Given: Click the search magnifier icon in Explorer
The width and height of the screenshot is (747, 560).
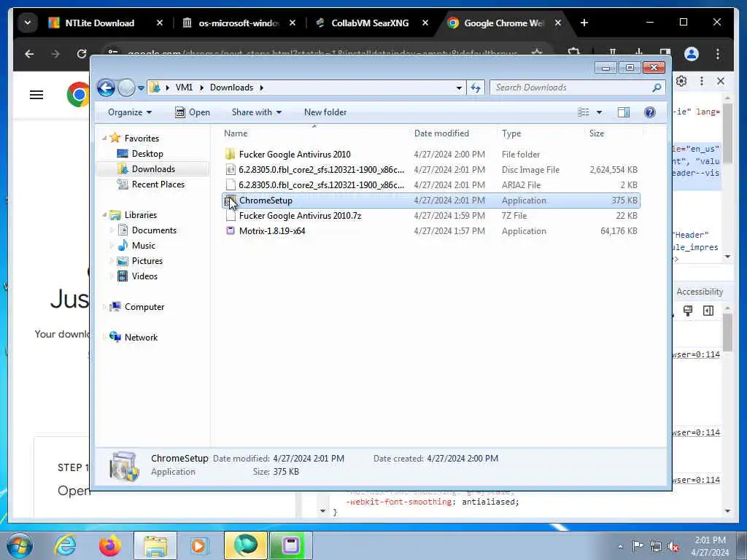Looking at the screenshot, I should click(657, 87).
